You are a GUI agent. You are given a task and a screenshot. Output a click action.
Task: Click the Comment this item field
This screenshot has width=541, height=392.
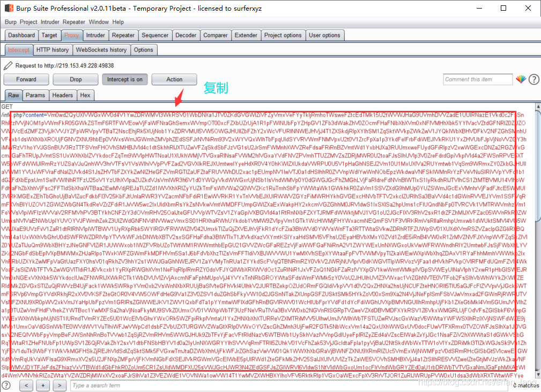point(478,79)
